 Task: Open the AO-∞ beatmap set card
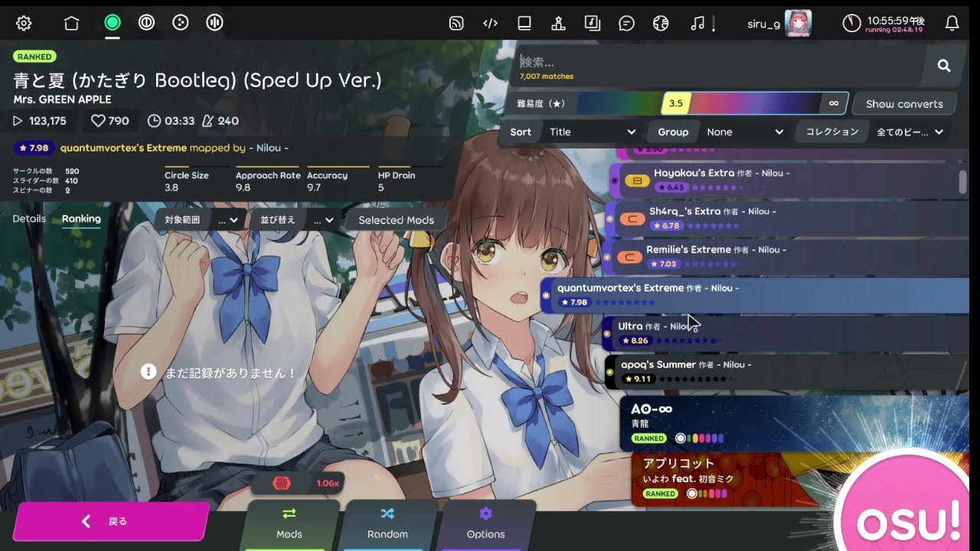tap(796, 423)
